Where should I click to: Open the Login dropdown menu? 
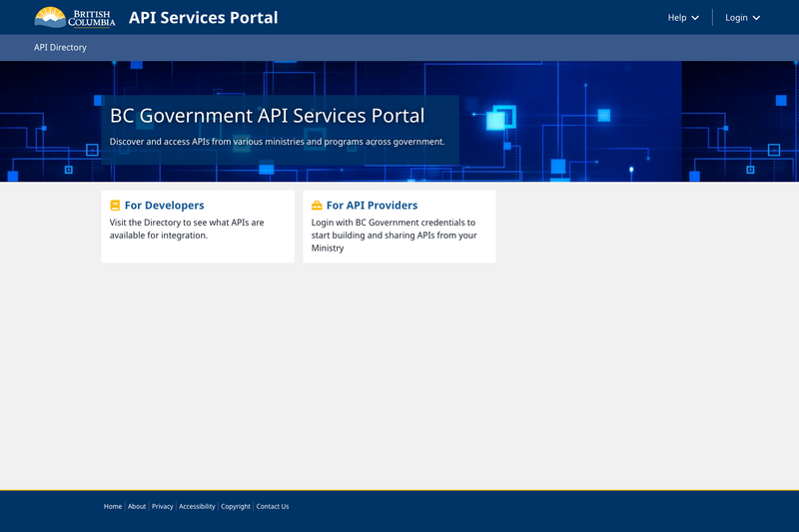click(x=742, y=18)
